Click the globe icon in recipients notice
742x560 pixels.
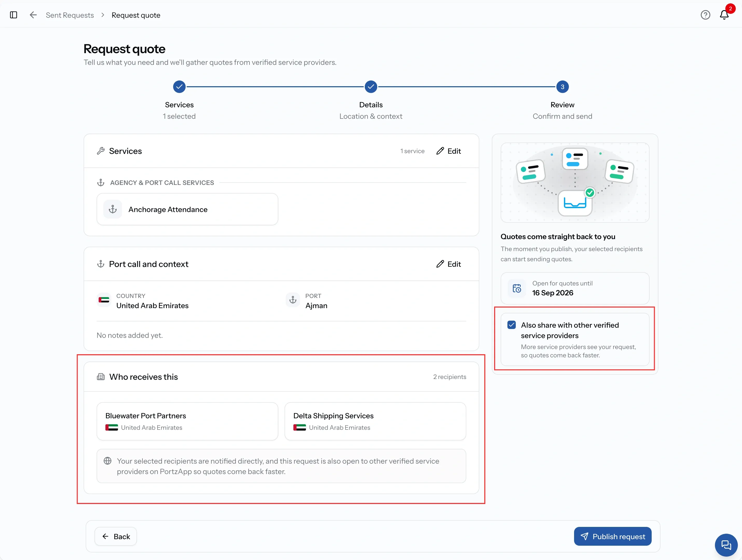click(x=107, y=461)
